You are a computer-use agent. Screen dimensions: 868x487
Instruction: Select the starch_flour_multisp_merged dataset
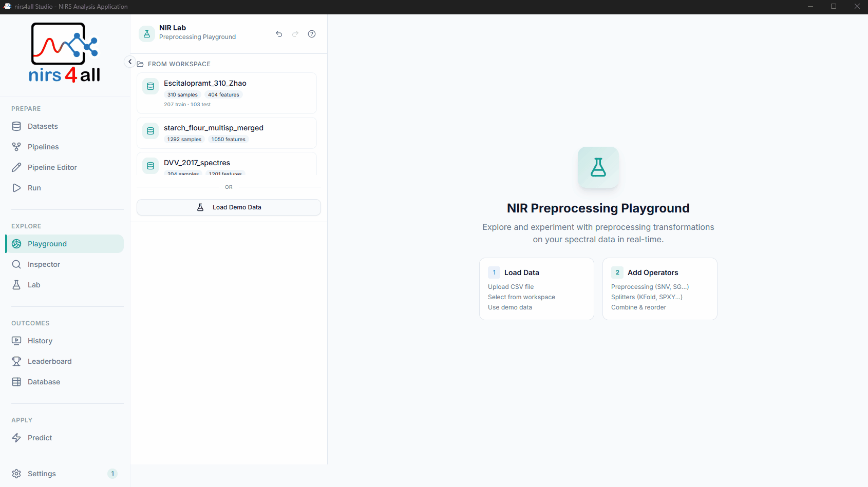point(227,133)
